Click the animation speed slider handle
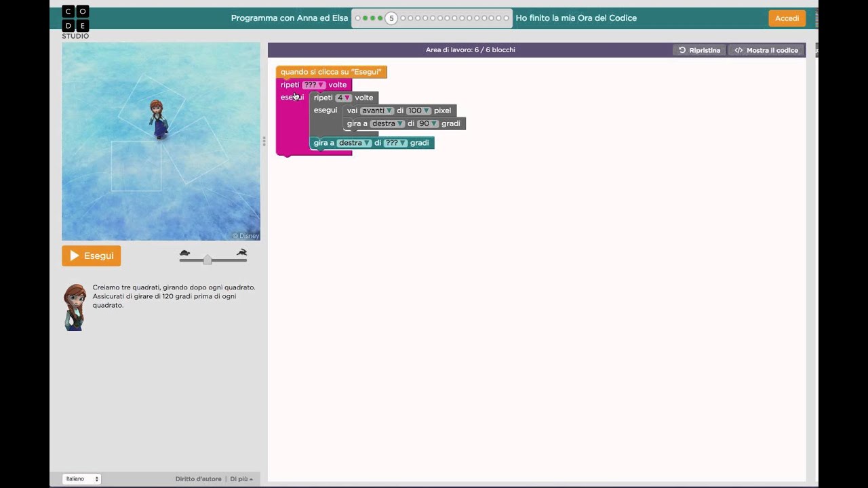Viewport: 868px width, 488px height. click(x=208, y=260)
